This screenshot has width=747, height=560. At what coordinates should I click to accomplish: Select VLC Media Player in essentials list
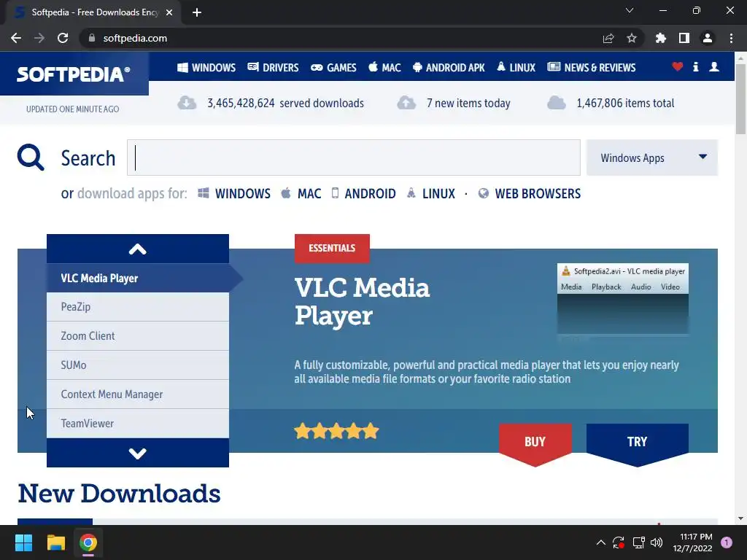[x=138, y=278]
